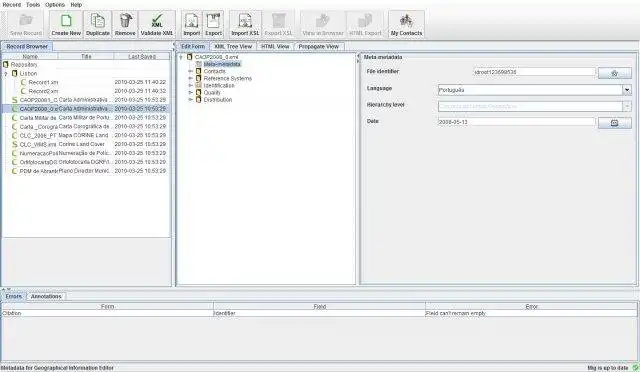640x372 pixels.
Task: Click the update status icon
Action: point(635,368)
